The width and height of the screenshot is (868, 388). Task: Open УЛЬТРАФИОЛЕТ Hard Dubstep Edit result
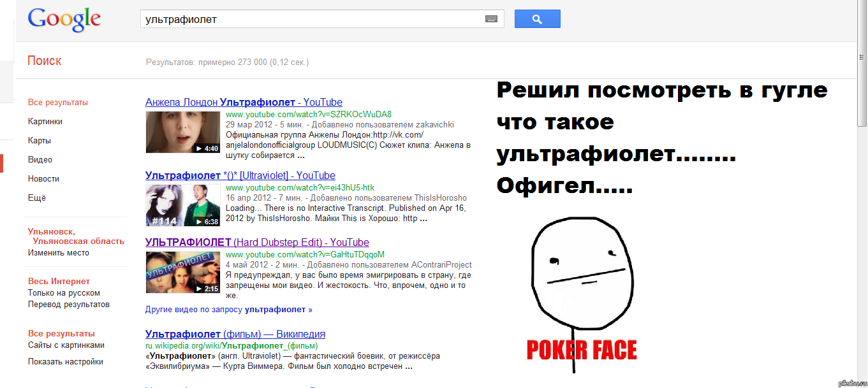point(257,242)
